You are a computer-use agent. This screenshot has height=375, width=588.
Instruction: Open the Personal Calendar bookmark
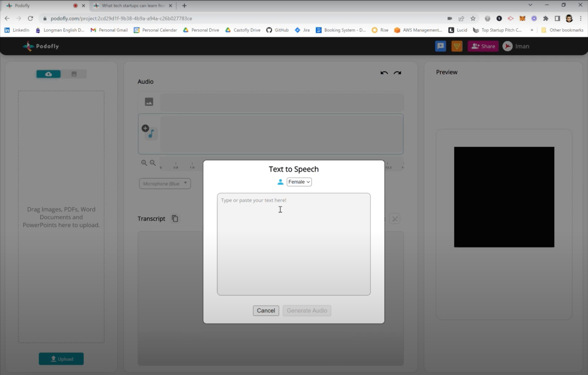coord(156,30)
